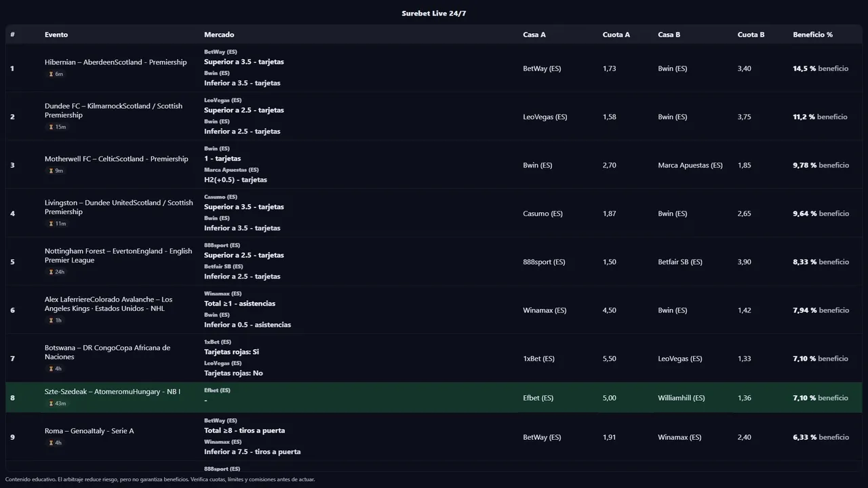Click the Mercado column header
868x488 pixels.
click(x=219, y=35)
